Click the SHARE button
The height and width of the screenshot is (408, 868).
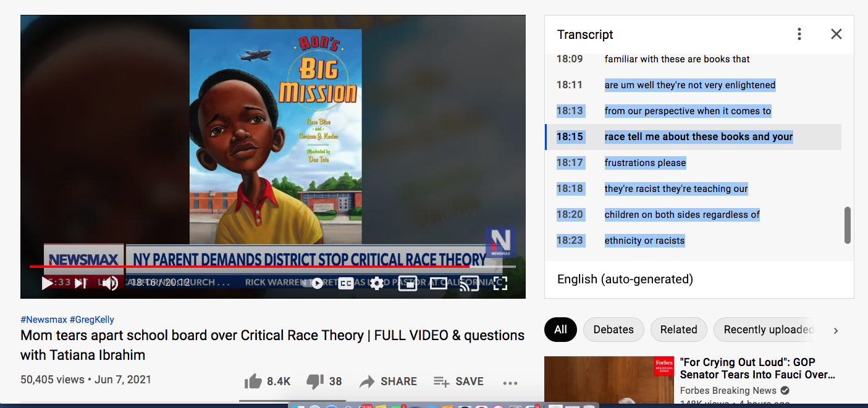[388, 381]
